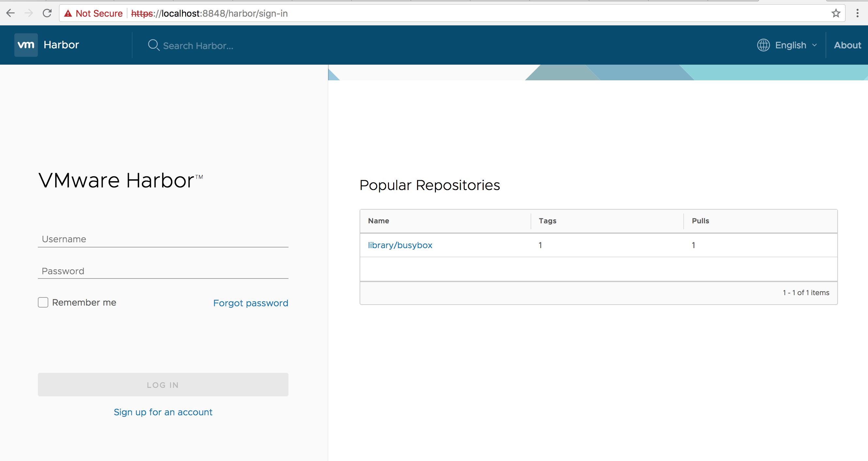868x461 pixels.
Task: Click the Not Secure warning triangle icon
Action: [68, 13]
